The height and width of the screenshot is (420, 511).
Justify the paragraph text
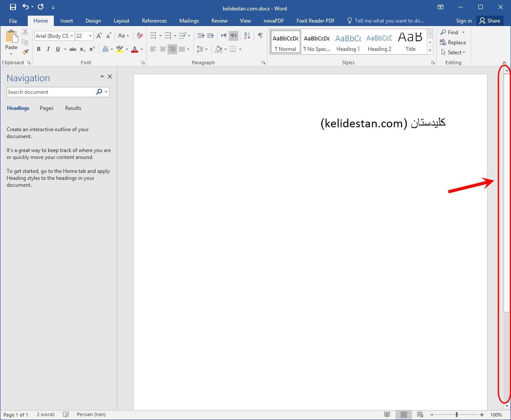pyautogui.click(x=182, y=49)
